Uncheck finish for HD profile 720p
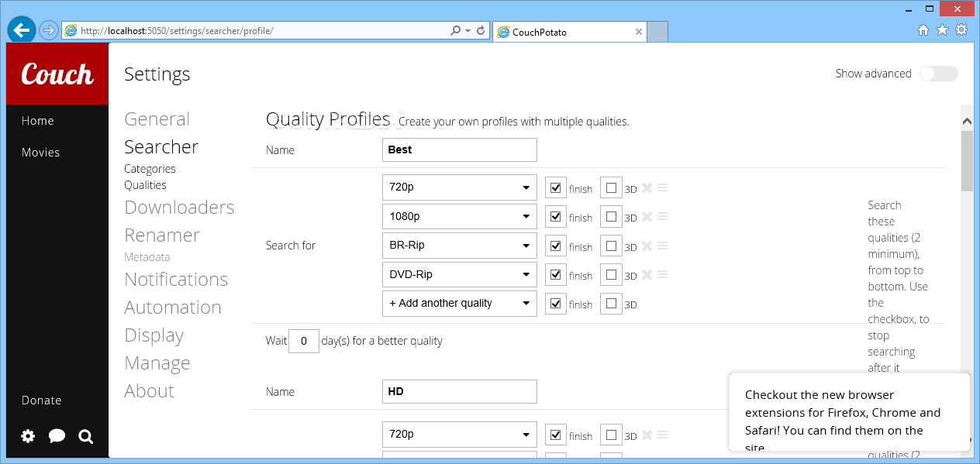The width and height of the screenshot is (980, 464). pyautogui.click(x=555, y=435)
